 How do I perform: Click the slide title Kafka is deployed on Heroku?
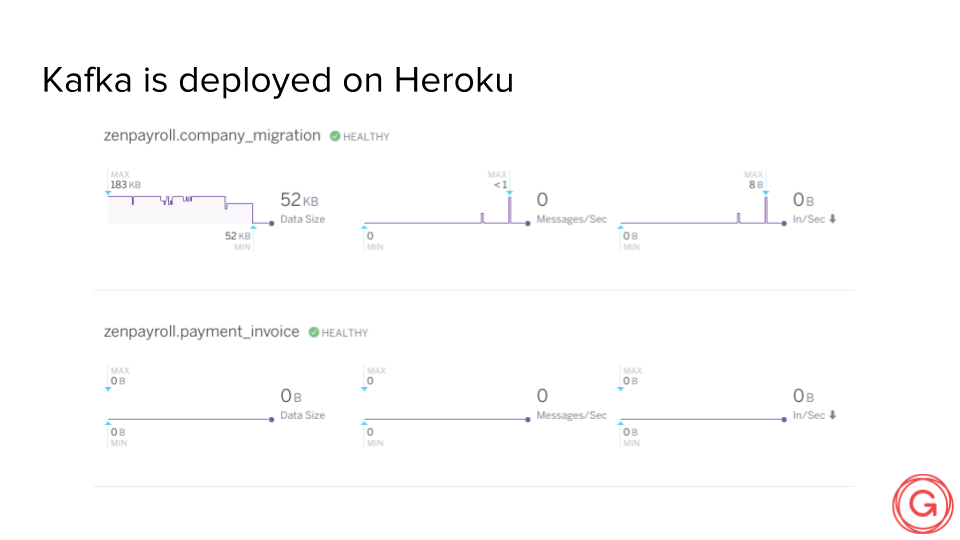278,80
